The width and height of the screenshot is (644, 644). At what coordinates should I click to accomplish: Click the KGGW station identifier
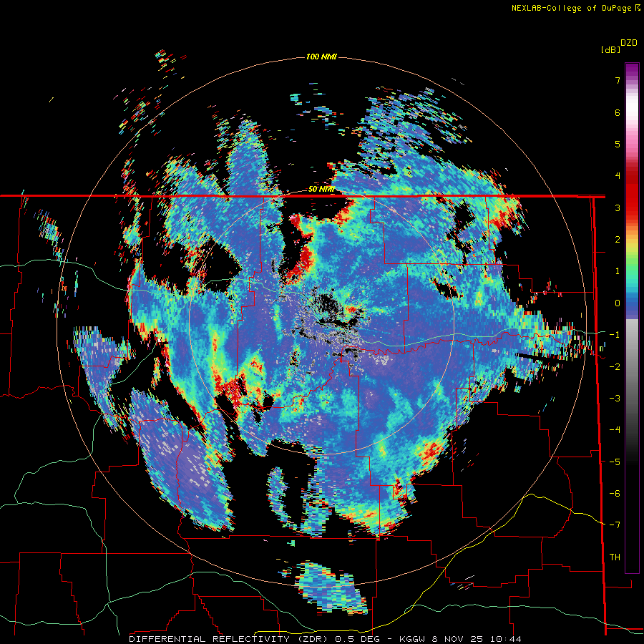413,639
